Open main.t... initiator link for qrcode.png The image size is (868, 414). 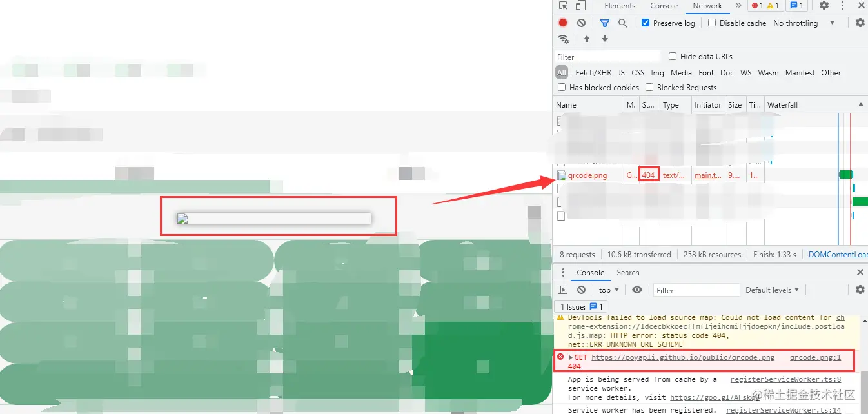pos(708,175)
